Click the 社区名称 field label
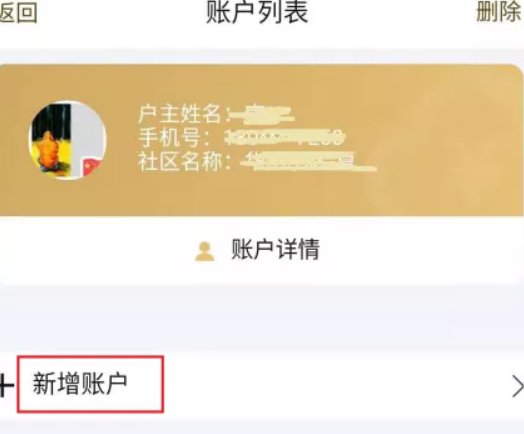This screenshot has height=434, width=524. [184, 161]
